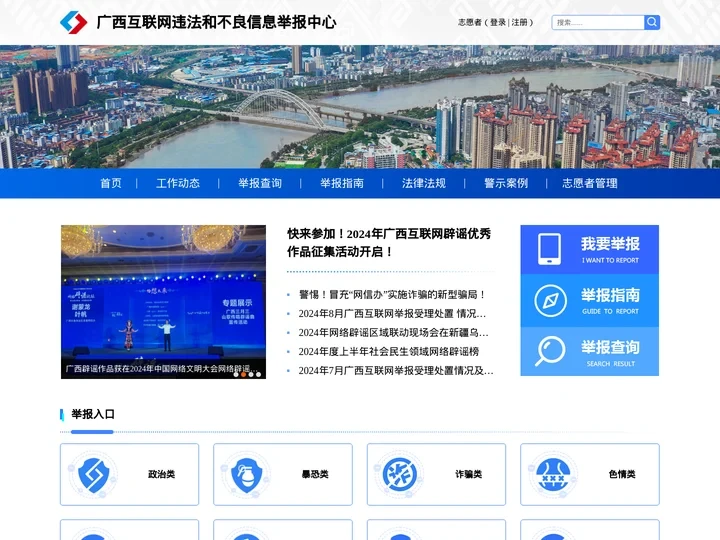The image size is (720, 540).
Task: Click the search magnifier button
Action: [652, 22]
